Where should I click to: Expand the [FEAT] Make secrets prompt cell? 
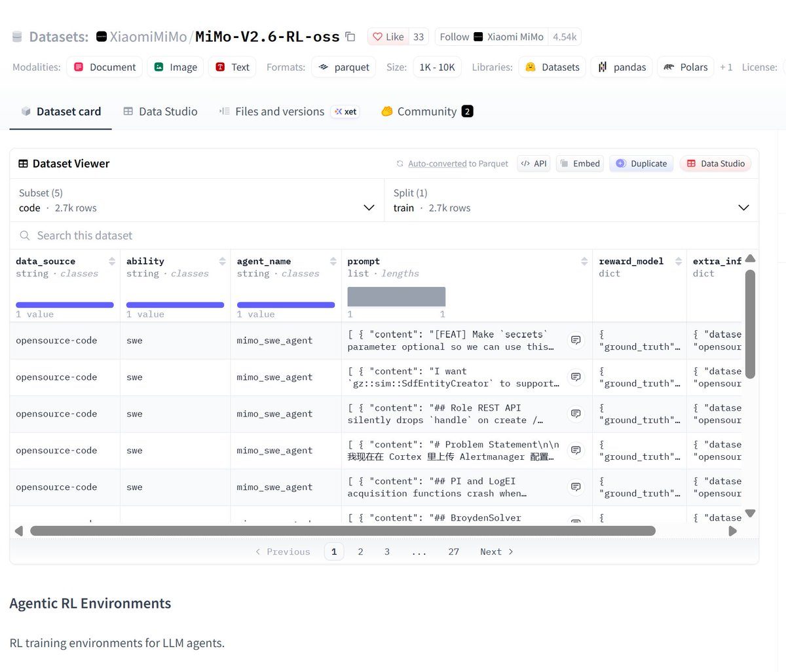click(x=576, y=340)
